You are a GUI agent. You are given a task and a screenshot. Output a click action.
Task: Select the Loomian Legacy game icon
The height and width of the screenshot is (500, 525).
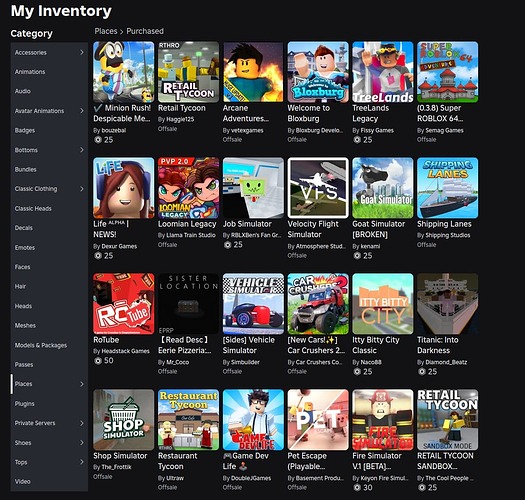tap(188, 188)
